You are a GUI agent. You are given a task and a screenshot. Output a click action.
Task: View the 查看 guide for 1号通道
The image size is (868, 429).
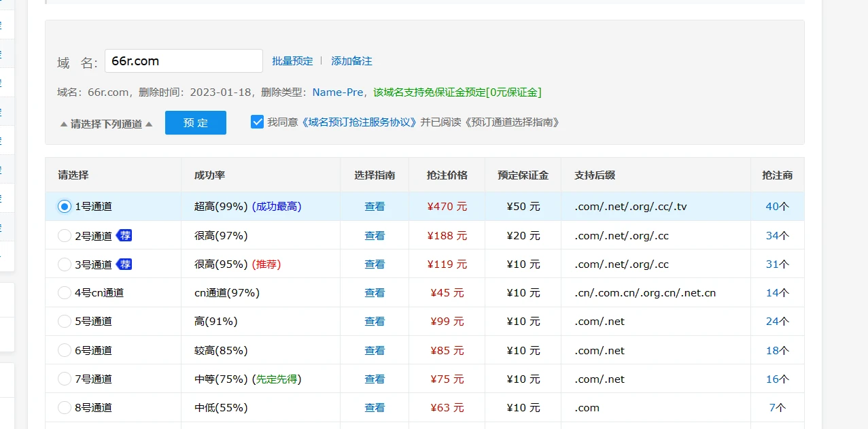tap(375, 207)
